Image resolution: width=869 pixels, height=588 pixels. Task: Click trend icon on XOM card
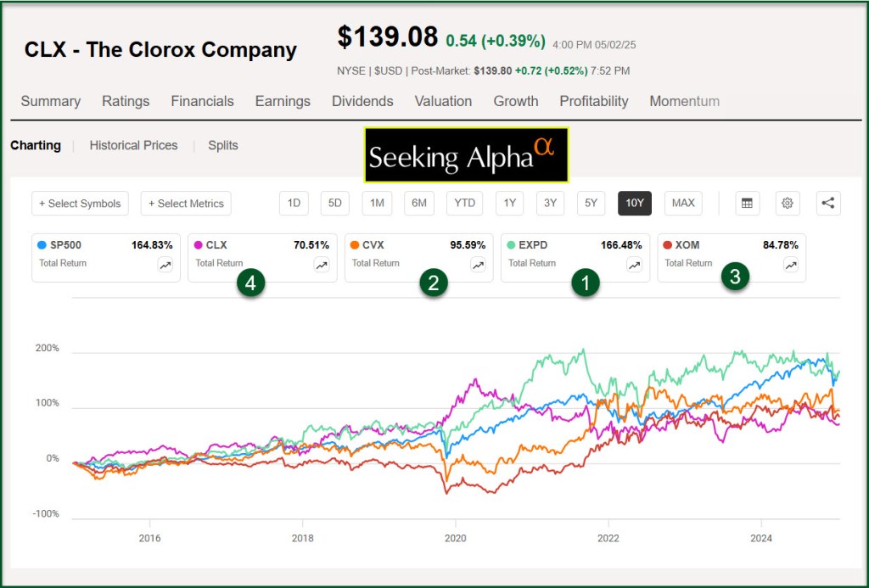point(790,265)
